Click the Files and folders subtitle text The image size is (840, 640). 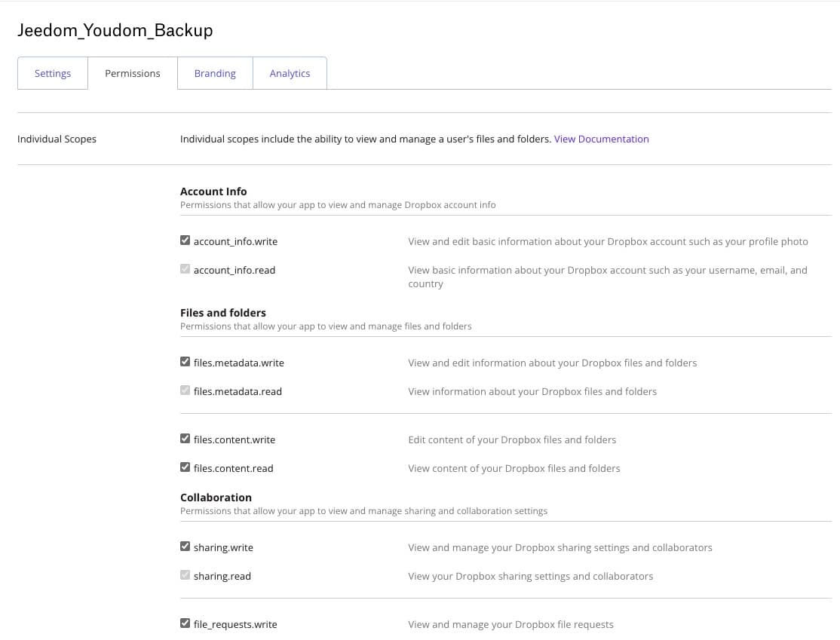tap(326, 326)
